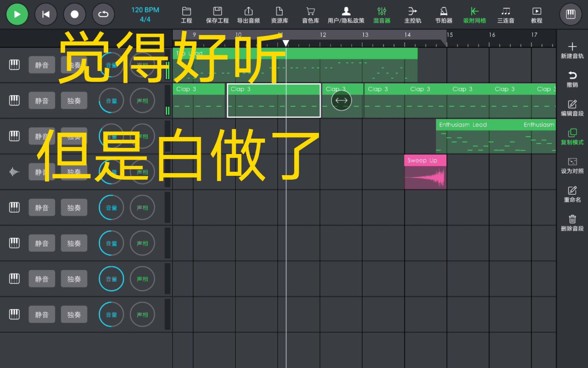Screen dimensions: 588x368
Task: Toggle 三连音 triplet mode
Action: point(506,15)
